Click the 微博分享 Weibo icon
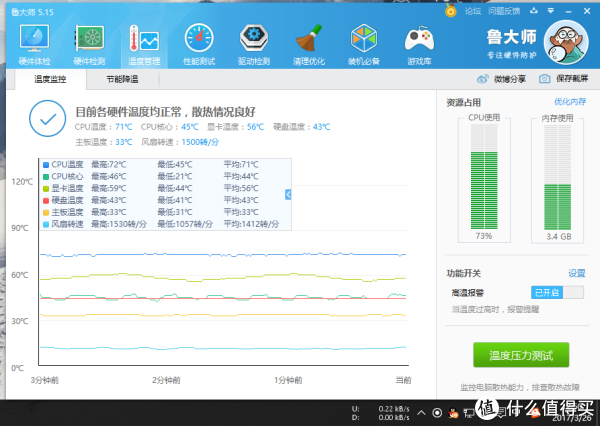Viewport: 600px width, 426px height. tap(483, 79)
